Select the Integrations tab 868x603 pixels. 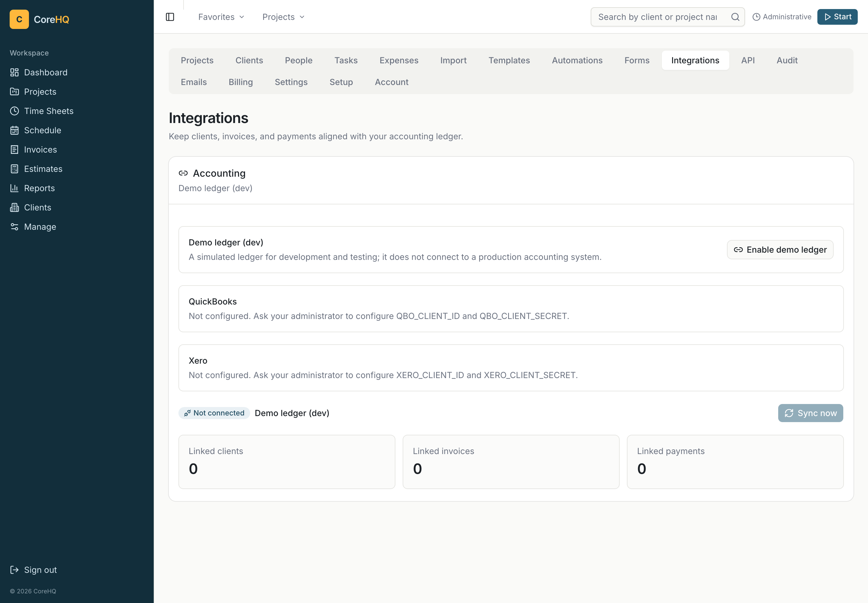(695, 61)
